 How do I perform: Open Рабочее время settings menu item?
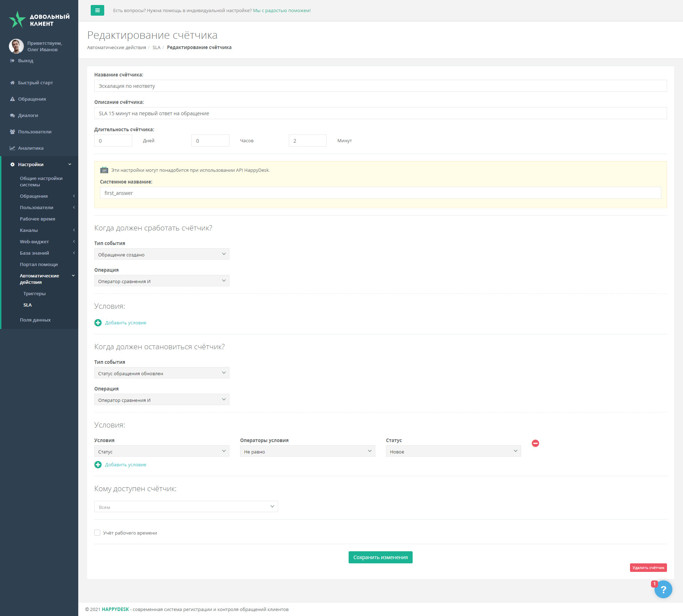[37, 219]
